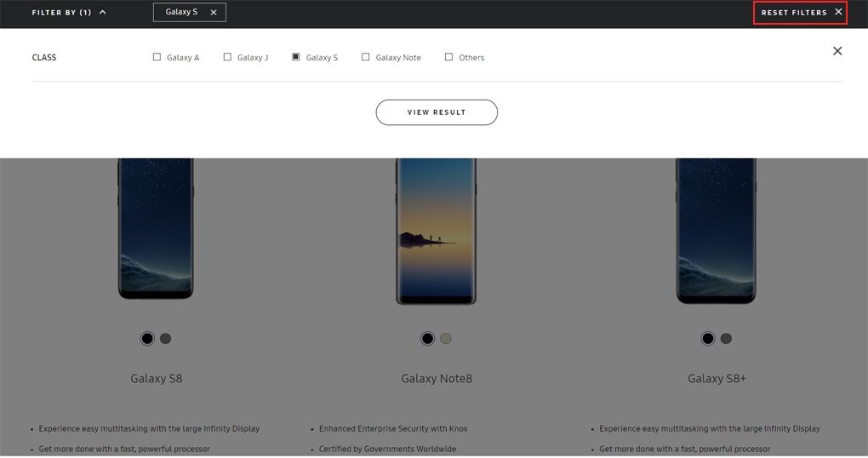Select black color swatch for Galaxy Note8
The height and width of the screenshot is (458, 868).
coord(427,338)
